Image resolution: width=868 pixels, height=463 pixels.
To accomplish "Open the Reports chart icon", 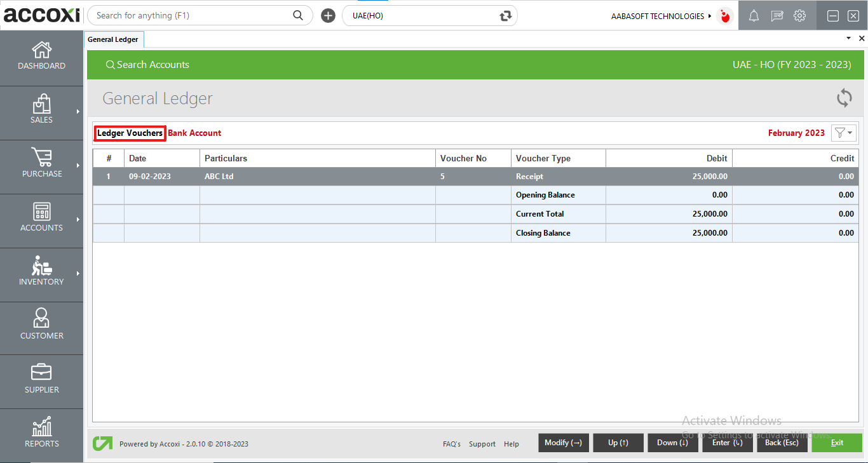I will pyautogui.click(x=41, y=427).
